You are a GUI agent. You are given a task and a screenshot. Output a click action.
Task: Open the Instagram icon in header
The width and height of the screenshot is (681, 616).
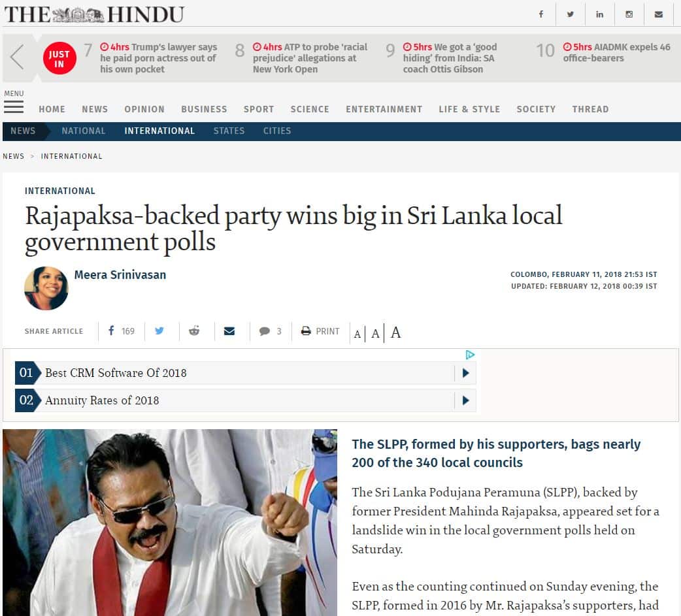point(629,14)
